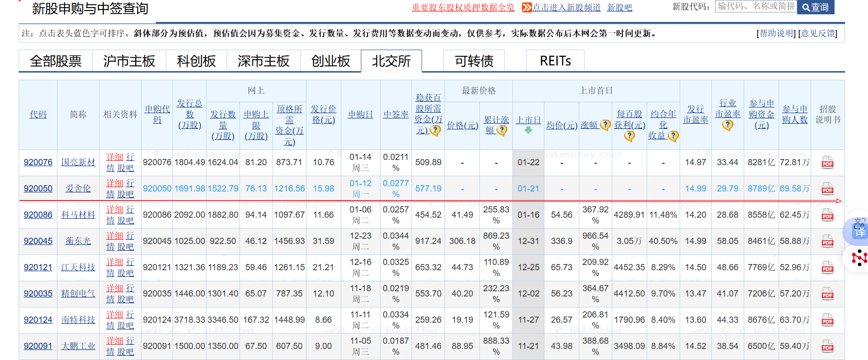Click green sort arrow under 上市日

[x=528, y=130]
